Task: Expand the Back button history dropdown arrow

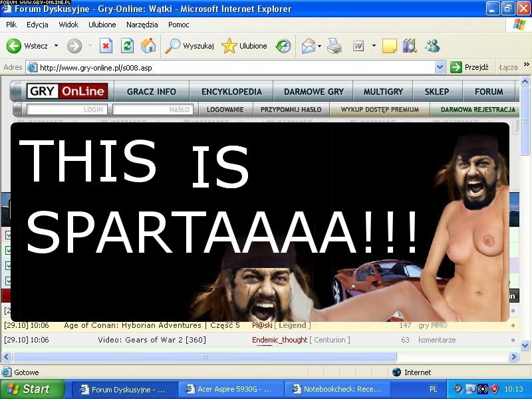Action: [x=56, y=46]
